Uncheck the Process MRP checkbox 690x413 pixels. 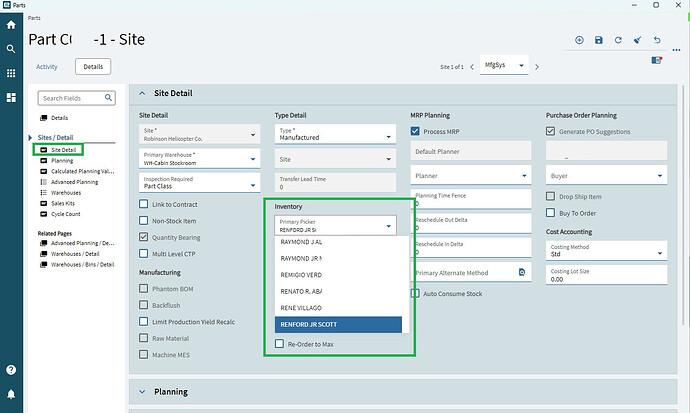point(416,131)
